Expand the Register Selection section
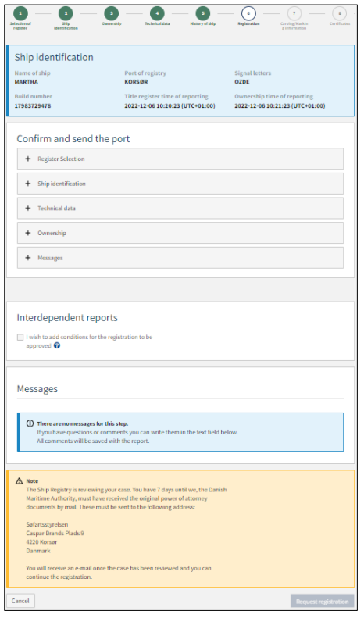The height and width of the screenshot is (618, 364). pyautogui.click(x=180, y=159)
